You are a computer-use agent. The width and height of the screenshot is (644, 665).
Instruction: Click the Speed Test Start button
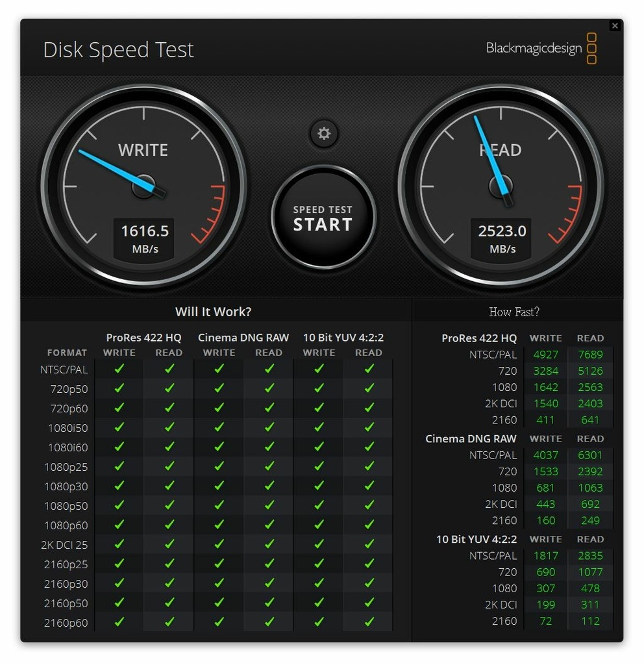click(323, 218)
